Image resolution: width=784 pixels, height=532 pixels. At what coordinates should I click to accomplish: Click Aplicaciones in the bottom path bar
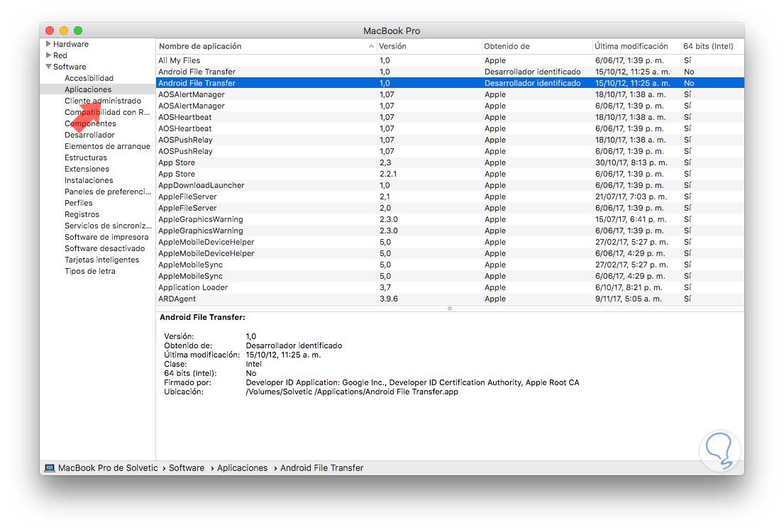(x=242, y=468)
